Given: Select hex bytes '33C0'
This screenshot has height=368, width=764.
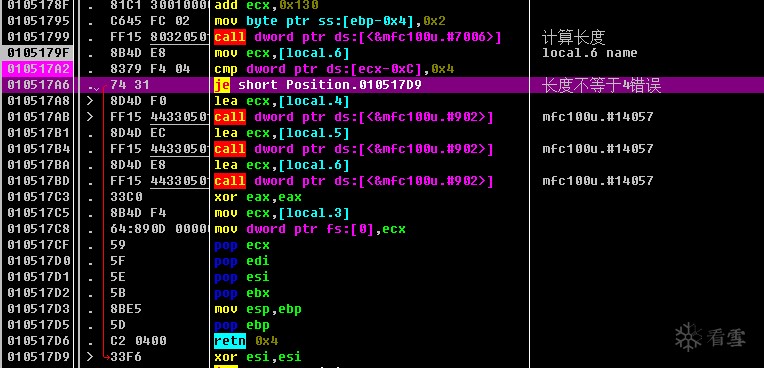Looking at the screenshot, I should click(127, 197).
